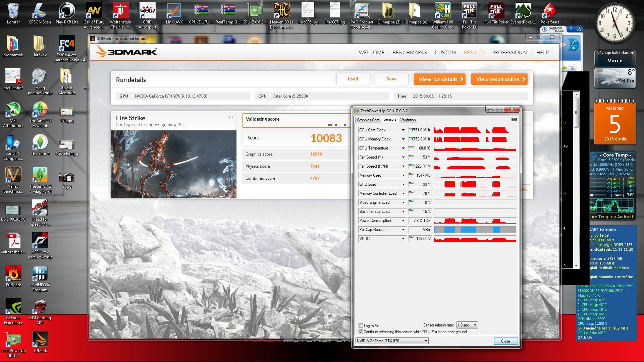Open the Heaven DX11 Benchmark icon

(282, 16)
